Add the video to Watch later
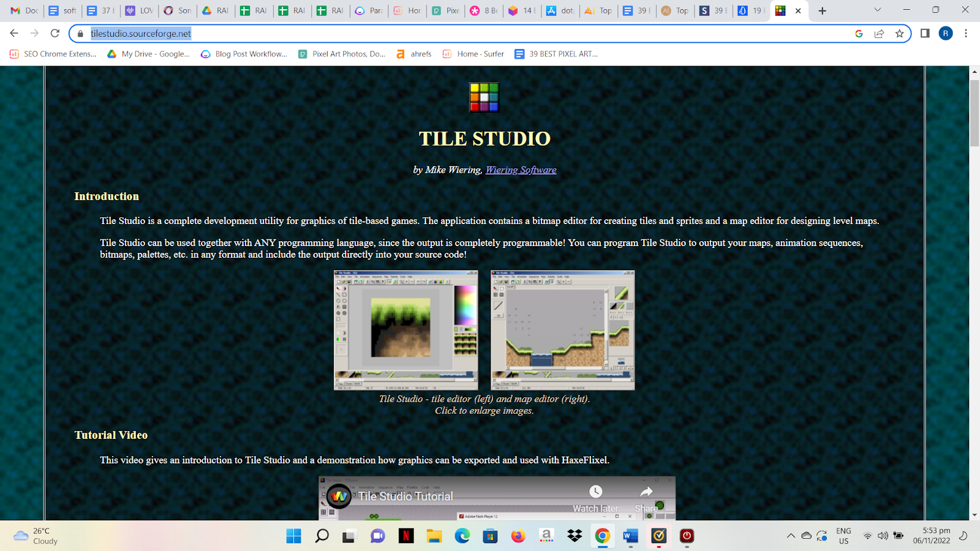This screenshot has width=980, height=551. coord(595,499)
